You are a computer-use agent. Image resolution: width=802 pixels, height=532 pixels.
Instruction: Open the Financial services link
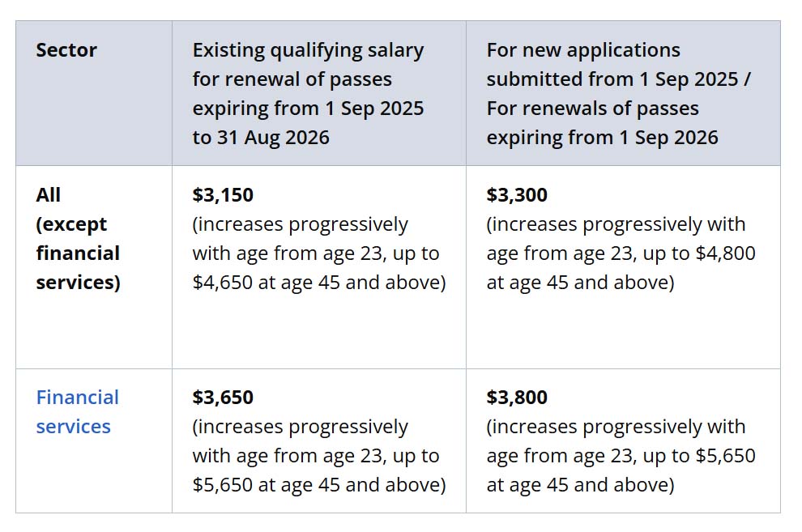tap(77, 412)
